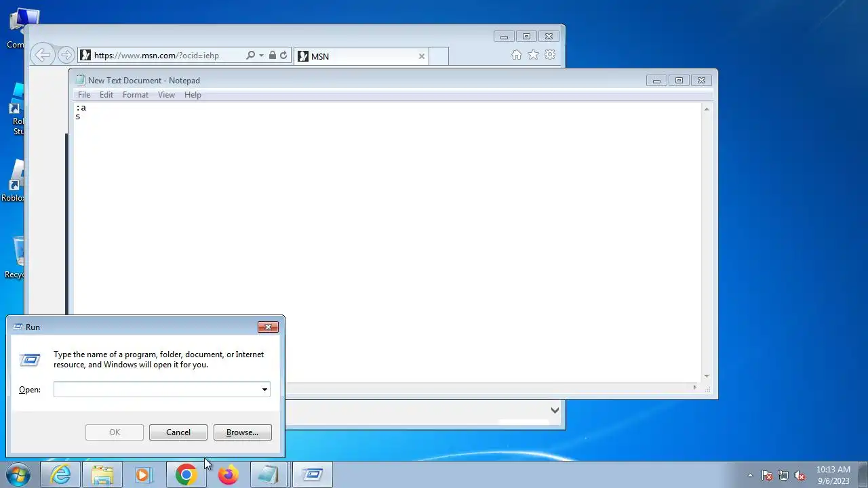868x488 pixels.
Task: Minimize the Internet Explorer window
Action: tap(504, 37)
